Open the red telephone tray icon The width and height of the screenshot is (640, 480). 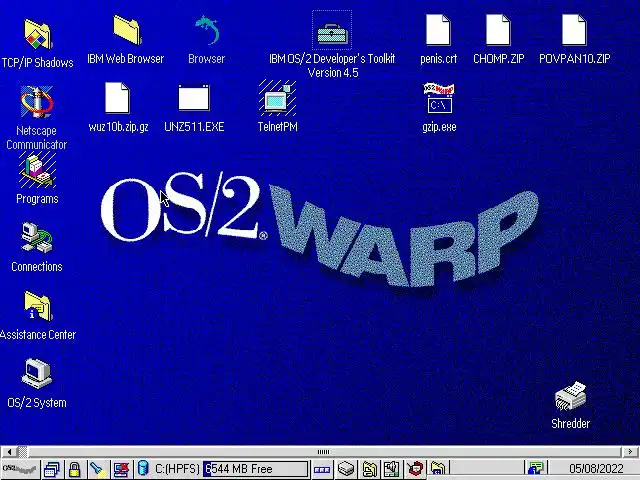[415, 469]
